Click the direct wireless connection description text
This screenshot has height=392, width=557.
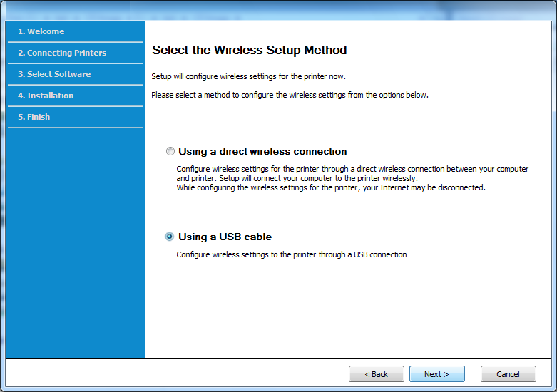[352, 173]
